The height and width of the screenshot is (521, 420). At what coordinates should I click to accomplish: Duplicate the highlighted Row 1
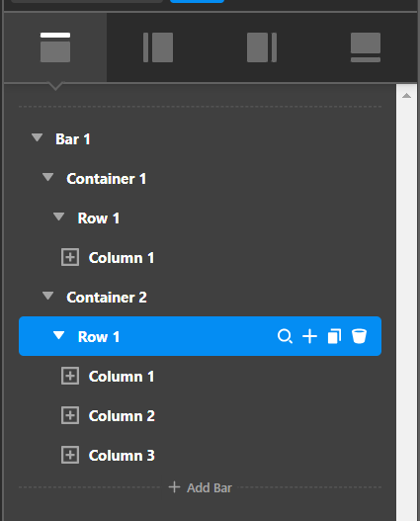click(x=334, y=336)
